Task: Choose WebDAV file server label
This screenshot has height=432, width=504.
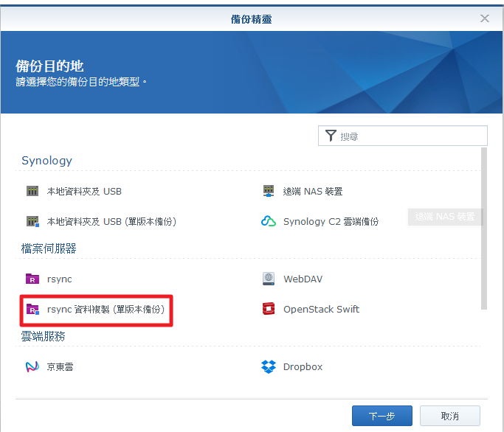Action: coord(303,279)
